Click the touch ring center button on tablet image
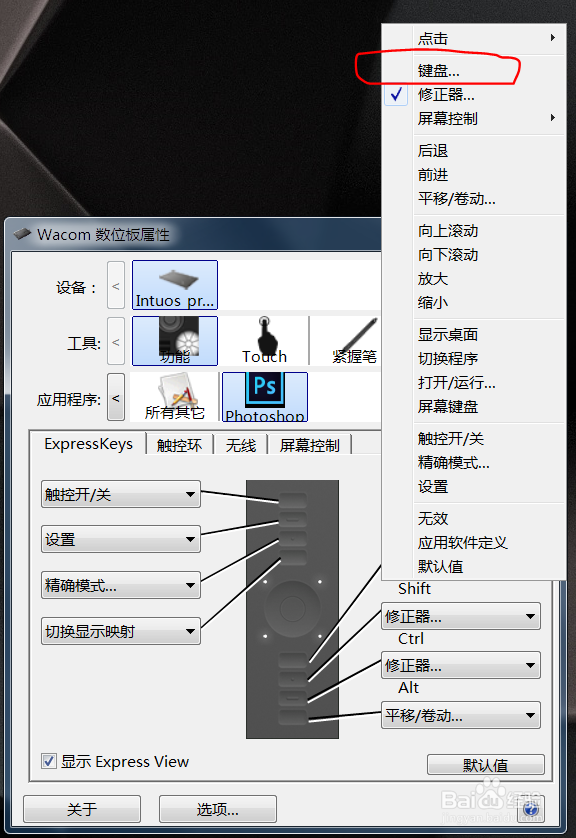Image resolution: width=576 pixels, height=838 pixels. [x=292, y=608]
